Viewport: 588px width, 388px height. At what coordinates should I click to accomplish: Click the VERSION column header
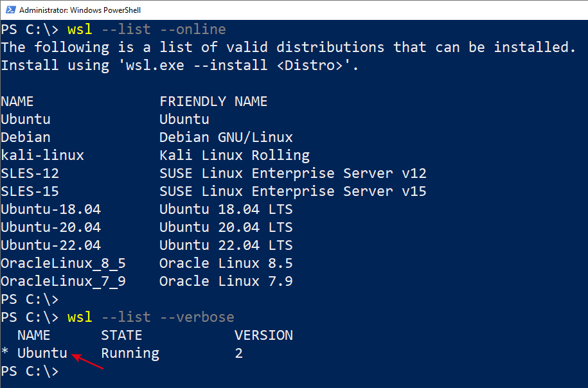tap(263, 335)
